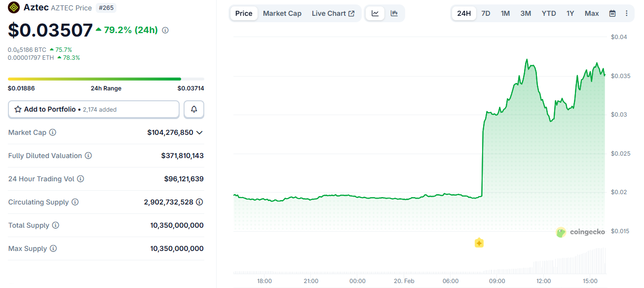Click the Aztec coin logo
Image resolution: width=644 pixels, height=288 pixels.
pyautogui.click(x=14, y=7)
